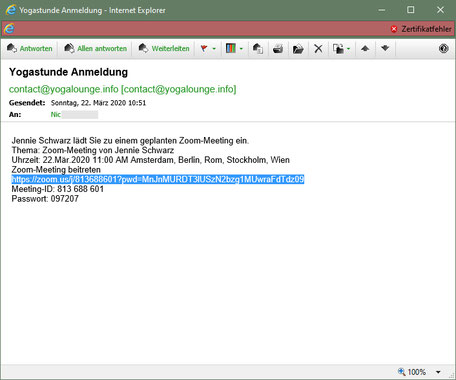Click the recipient name starting with Nic
This screenshot has width=456, height=380.
[x=55, y=115]
